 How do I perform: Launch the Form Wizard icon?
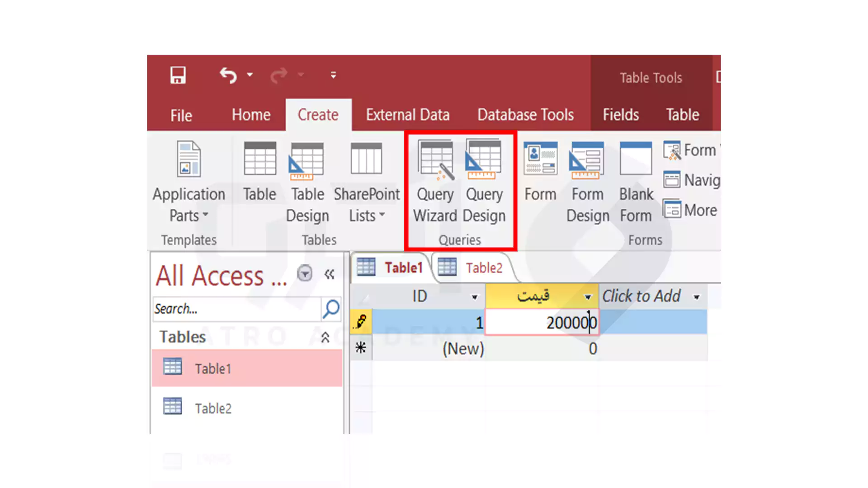[x=672, y=150]
